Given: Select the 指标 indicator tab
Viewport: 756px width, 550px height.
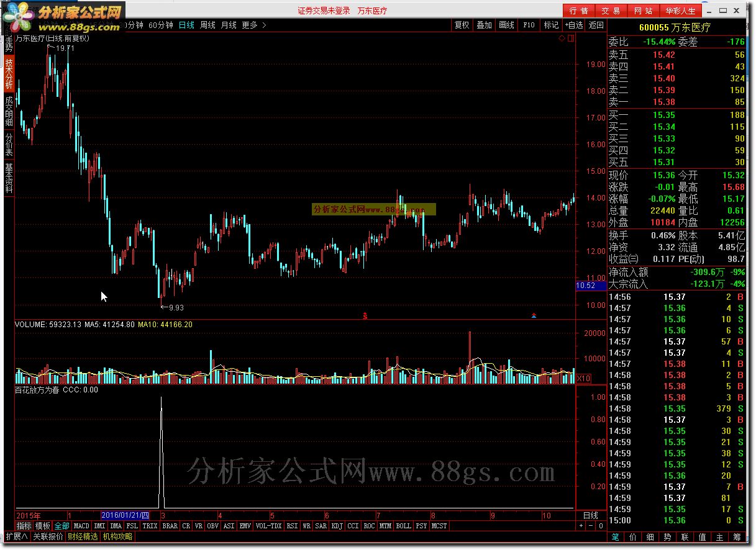Looking at the screenshot, I should pos(24,526).
